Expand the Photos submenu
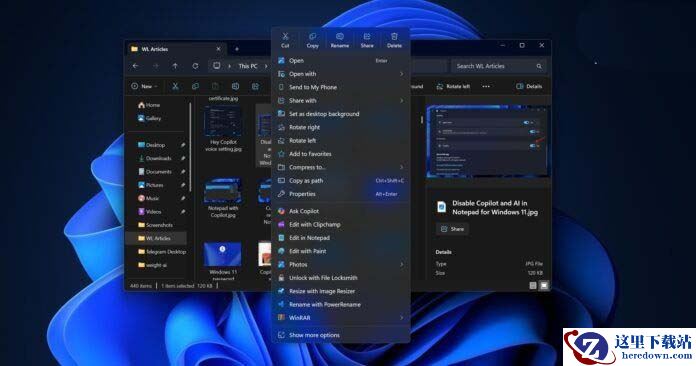 pyautogui.click(x=340, y=264)
